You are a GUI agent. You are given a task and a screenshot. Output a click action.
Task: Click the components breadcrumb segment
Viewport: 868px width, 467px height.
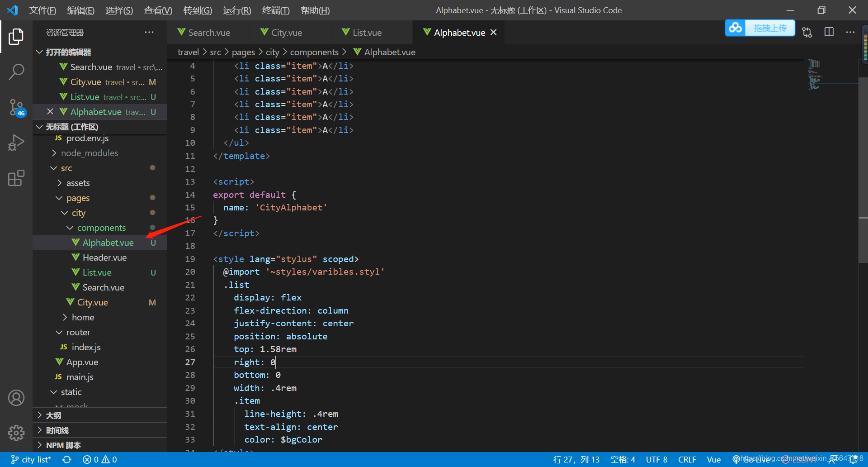pyautogui.click(x=314, y=52)
